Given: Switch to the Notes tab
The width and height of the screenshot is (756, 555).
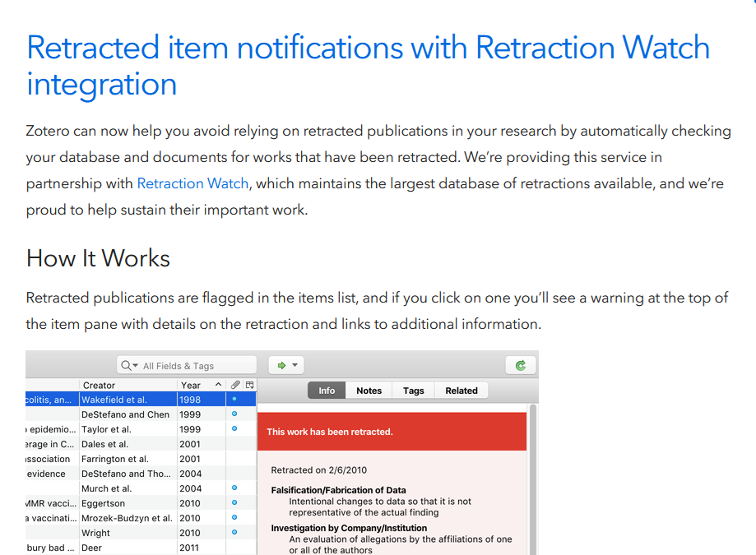Looking at the screenshot, I should tap(369, 391).
